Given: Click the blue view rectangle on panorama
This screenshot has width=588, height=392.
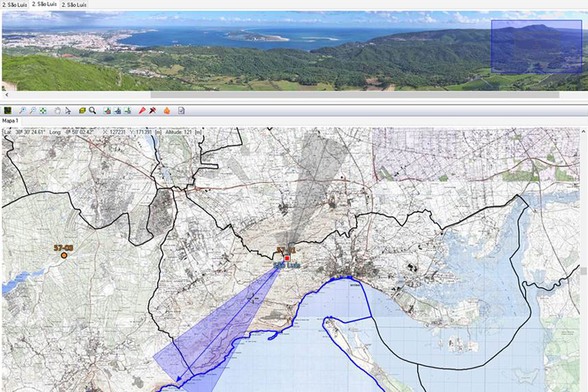Looking at the screenshot, I should 536,47.
